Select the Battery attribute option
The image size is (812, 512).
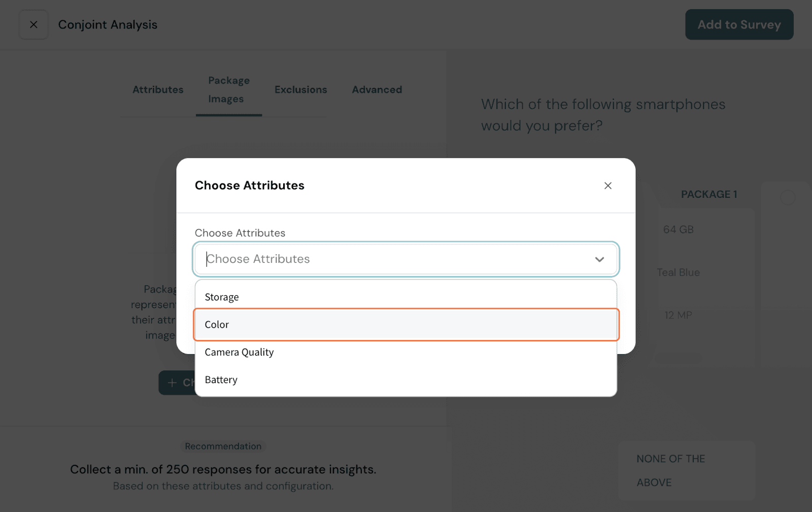click(x=221, y=380)
